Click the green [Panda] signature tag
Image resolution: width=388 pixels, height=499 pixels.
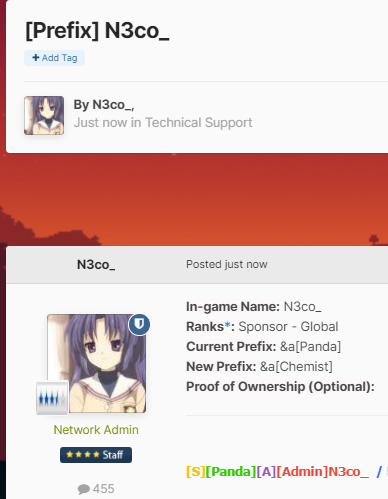[231, 472]
